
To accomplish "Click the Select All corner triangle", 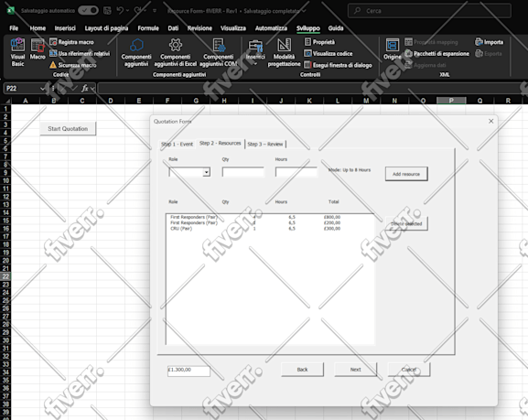I will tap(6, 101).
